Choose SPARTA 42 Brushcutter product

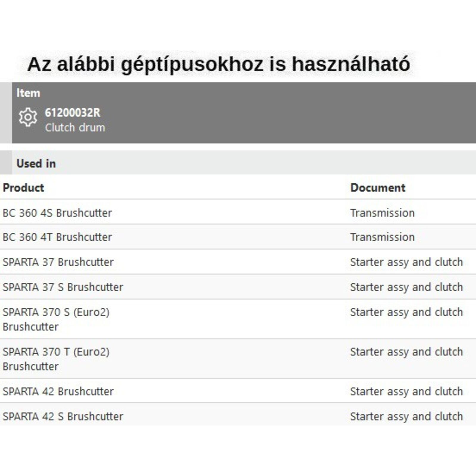tap(58, 392)
